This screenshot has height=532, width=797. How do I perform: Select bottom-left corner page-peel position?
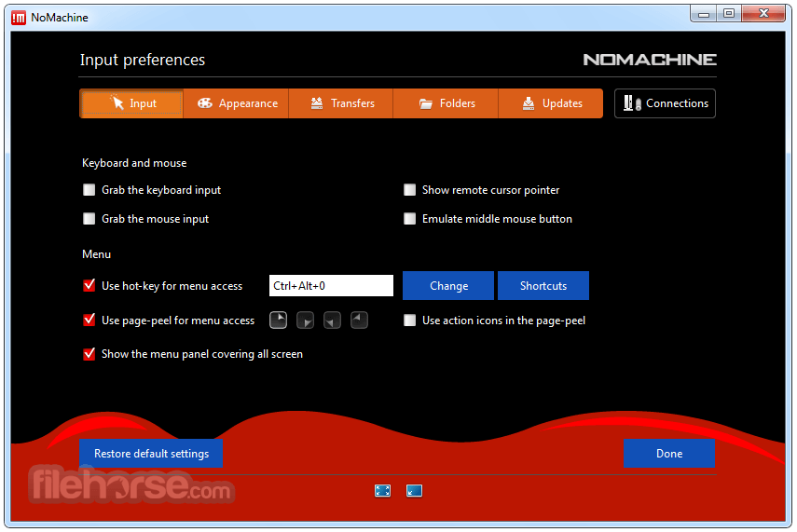click(x=332, y=321)
